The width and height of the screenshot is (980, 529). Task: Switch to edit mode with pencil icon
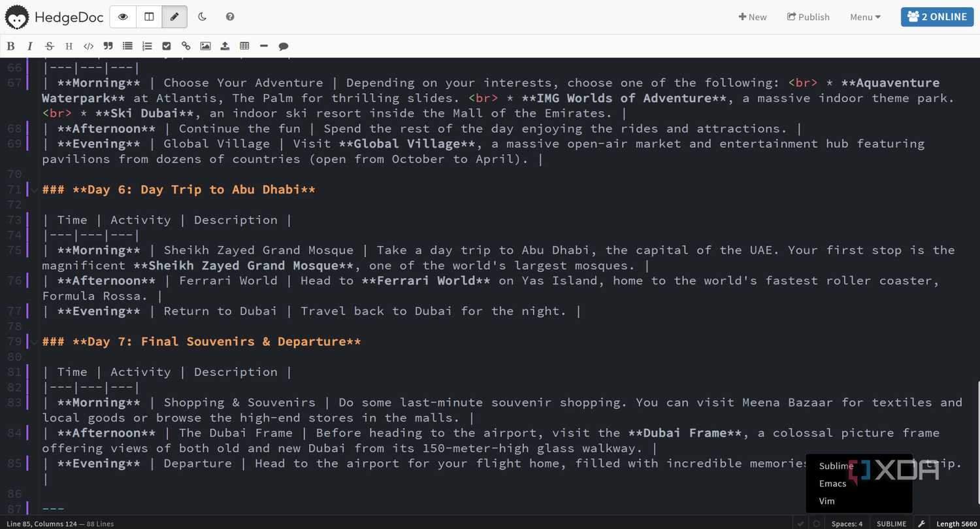pyautogui.click(x=174, y=17)
